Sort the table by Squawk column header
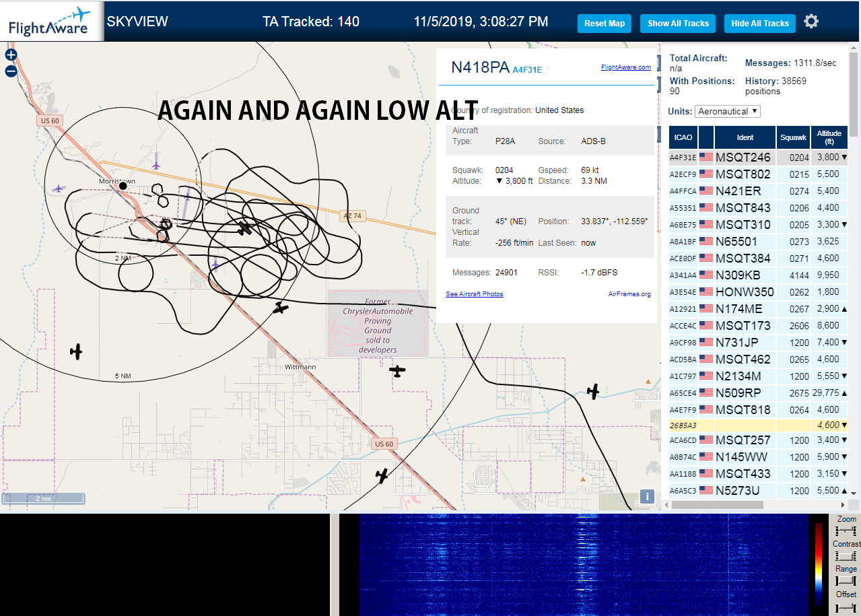 [793, 137]
